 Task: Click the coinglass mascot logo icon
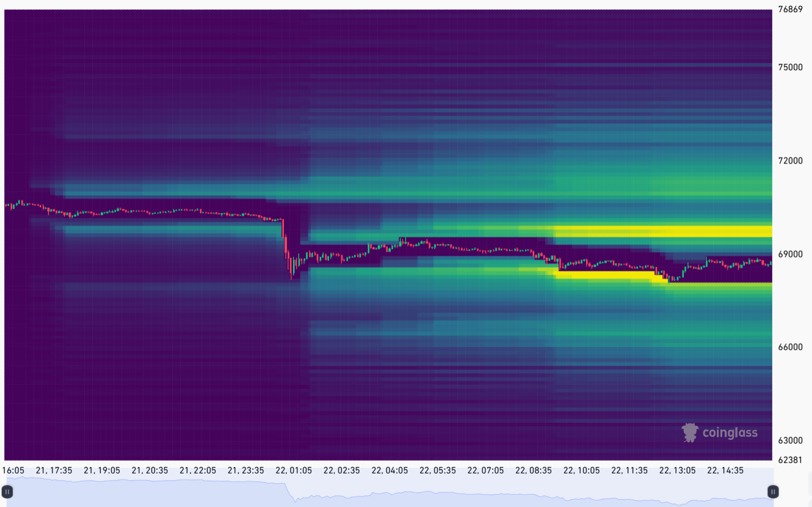coord(690,433)
